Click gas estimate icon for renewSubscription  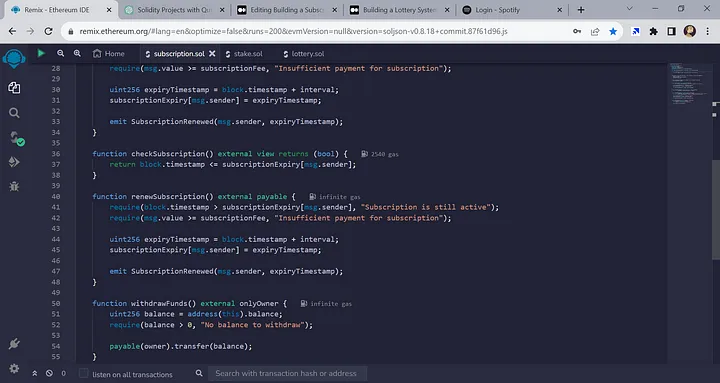click(312, 197)
